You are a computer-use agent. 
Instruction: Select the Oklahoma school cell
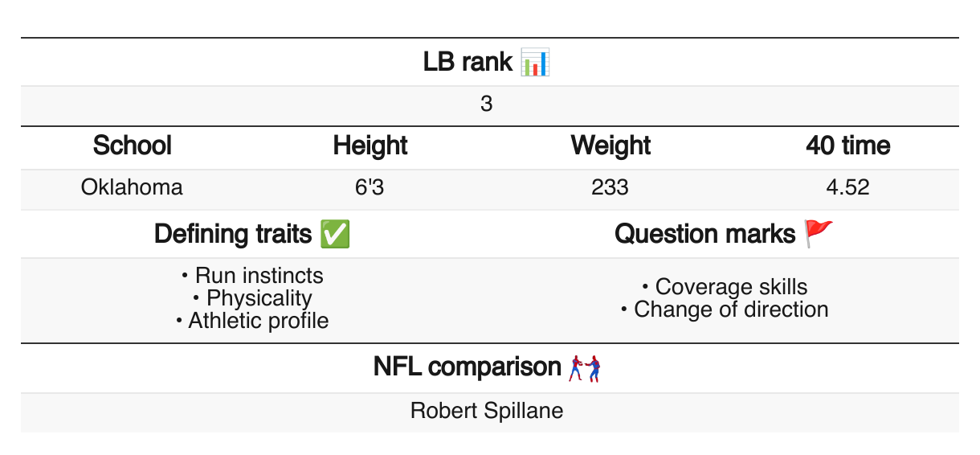pos(132,187)
